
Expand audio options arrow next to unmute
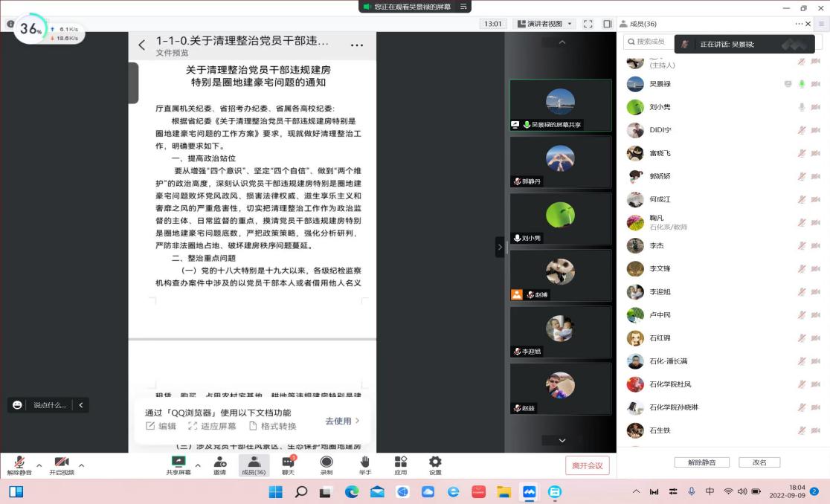[39, 465]
